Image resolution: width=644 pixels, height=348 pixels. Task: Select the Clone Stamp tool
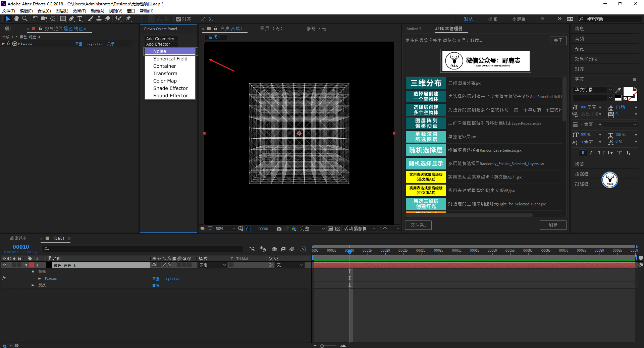[x=99, y=19]
